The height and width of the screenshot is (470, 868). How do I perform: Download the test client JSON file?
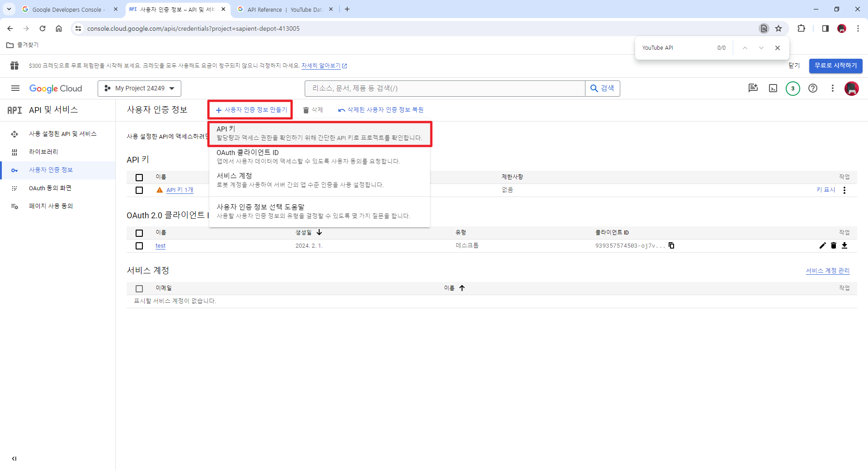(x=845, y=245)
